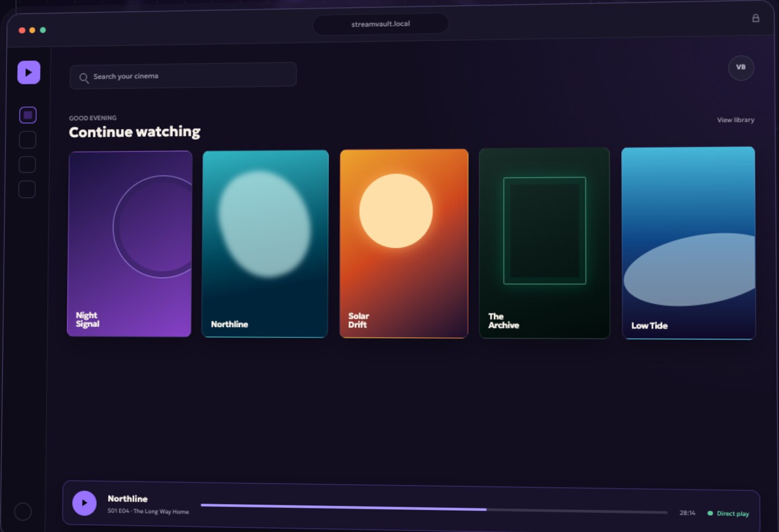Click the "Continue watching" heading
The image size is (779, 532).
[x=135, y=132]
